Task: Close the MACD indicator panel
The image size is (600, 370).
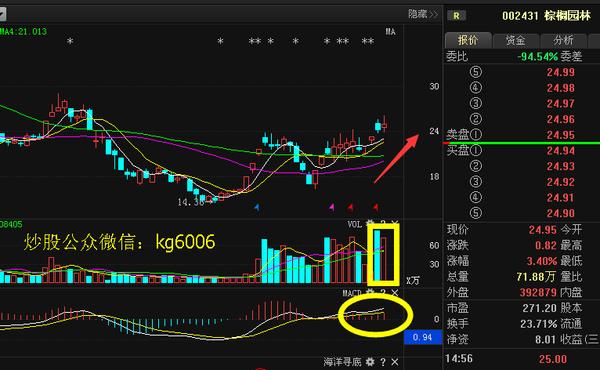Action: [395, 293]
